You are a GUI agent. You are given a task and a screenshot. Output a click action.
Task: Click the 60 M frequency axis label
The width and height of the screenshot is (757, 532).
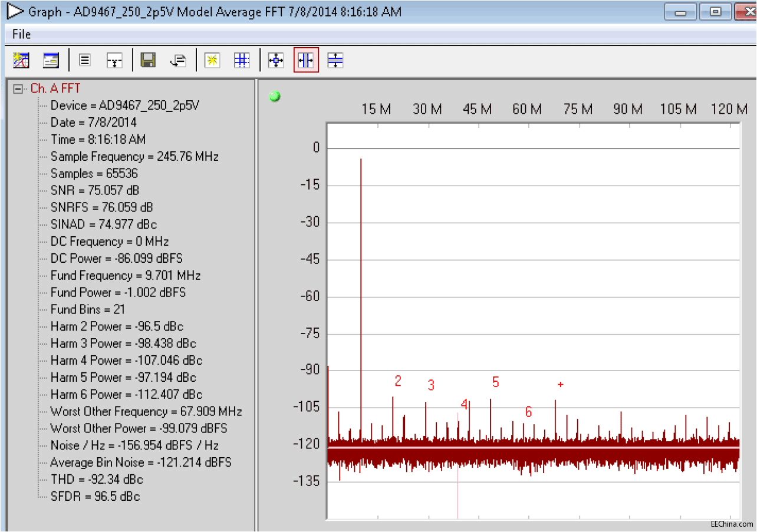click(527, 110)
